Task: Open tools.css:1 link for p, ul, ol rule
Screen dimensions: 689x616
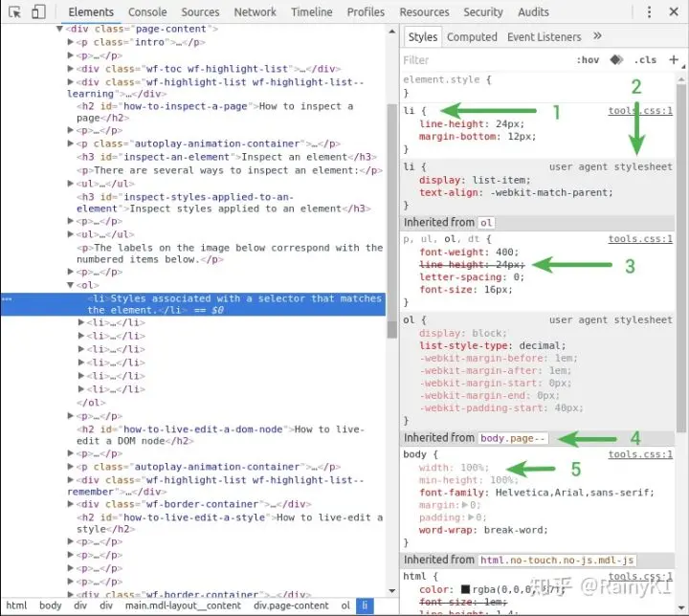Action: (x=640, y=238)
